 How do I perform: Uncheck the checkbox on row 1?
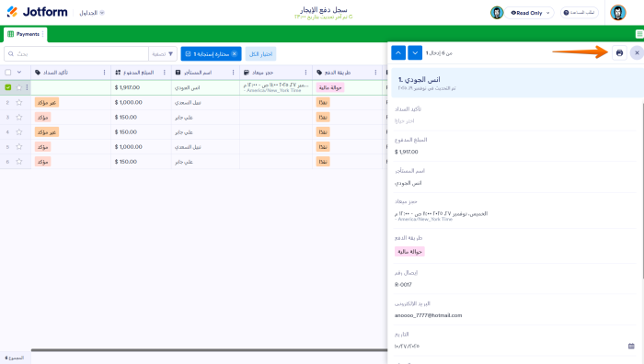7,87
